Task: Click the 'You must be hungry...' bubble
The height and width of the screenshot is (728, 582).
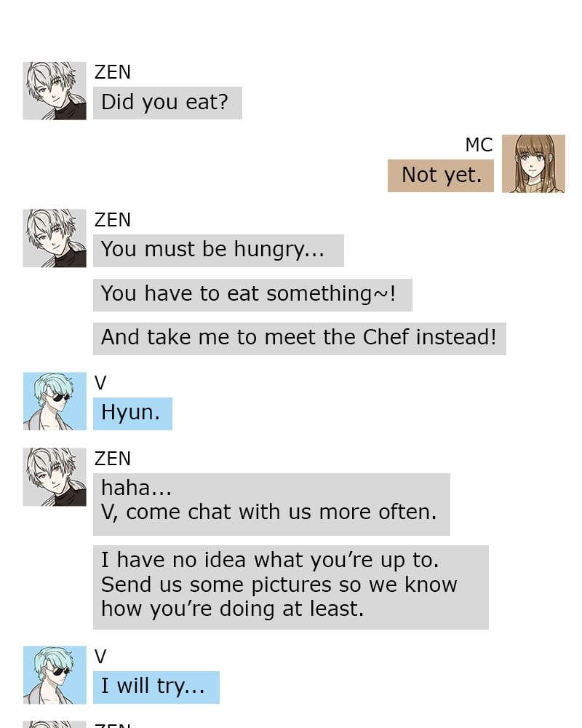Action: click(218, 250)
